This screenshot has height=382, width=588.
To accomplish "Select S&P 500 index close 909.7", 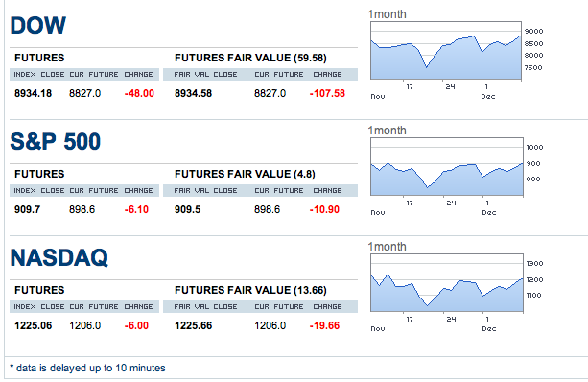I will pyautogui.click(x=27, y=209).
